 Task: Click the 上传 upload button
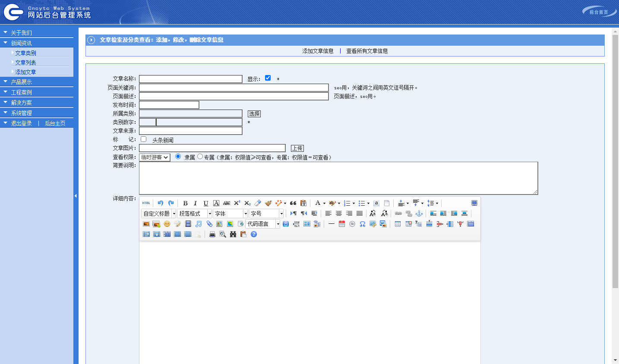[x=297, y=148]
